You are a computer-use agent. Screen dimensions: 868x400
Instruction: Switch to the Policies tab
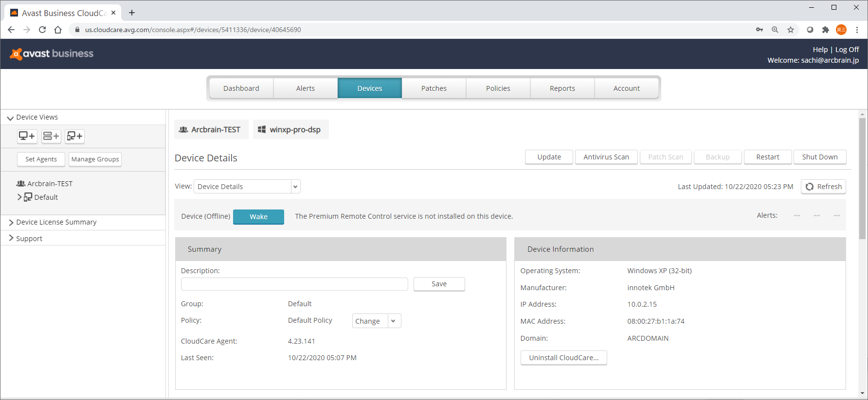click(498, 88)
